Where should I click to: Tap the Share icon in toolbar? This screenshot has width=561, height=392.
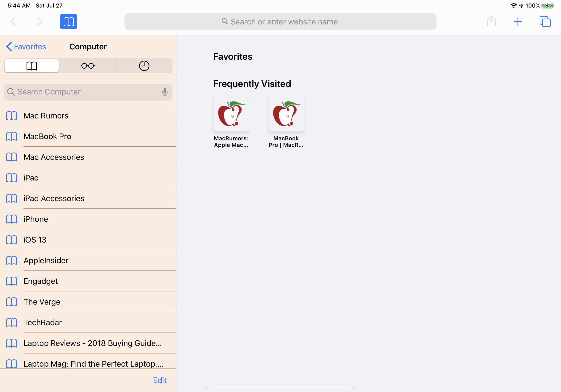pyautogui.click(x=491, y=21)
